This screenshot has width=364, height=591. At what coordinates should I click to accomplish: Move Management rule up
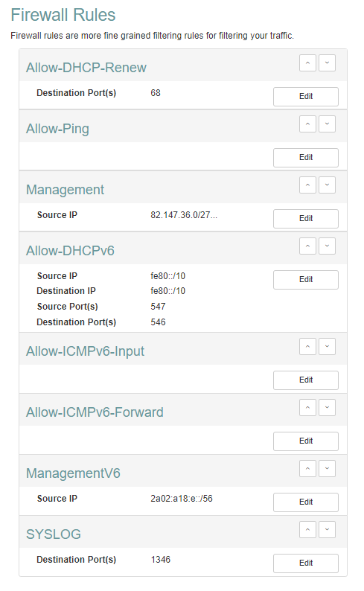click(307, 185)
